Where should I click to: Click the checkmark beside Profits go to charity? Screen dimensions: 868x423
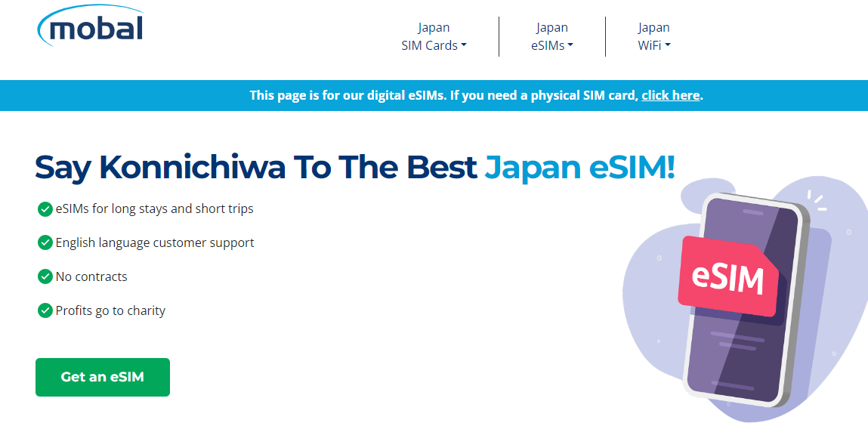click(45, 310)
